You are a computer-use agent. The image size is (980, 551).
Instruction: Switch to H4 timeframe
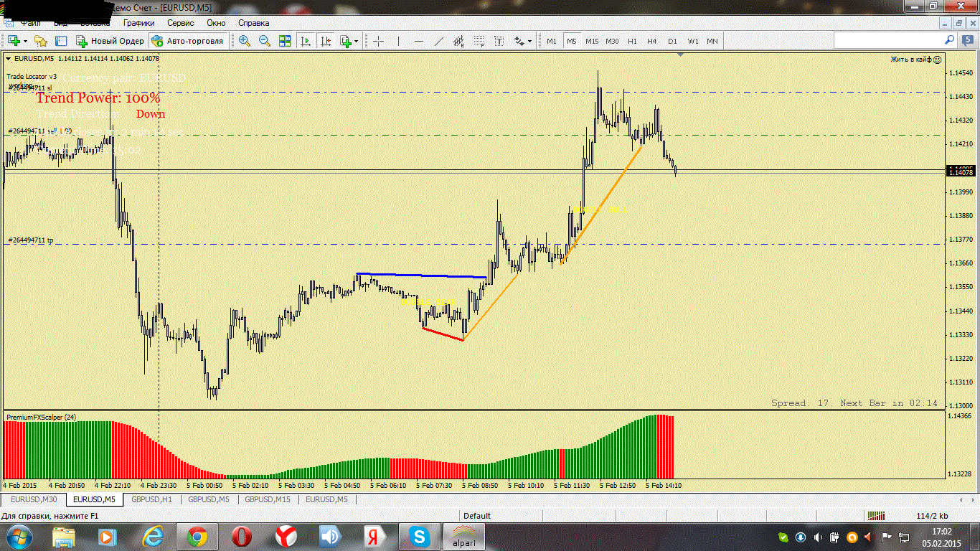click(x=652, y=41)
